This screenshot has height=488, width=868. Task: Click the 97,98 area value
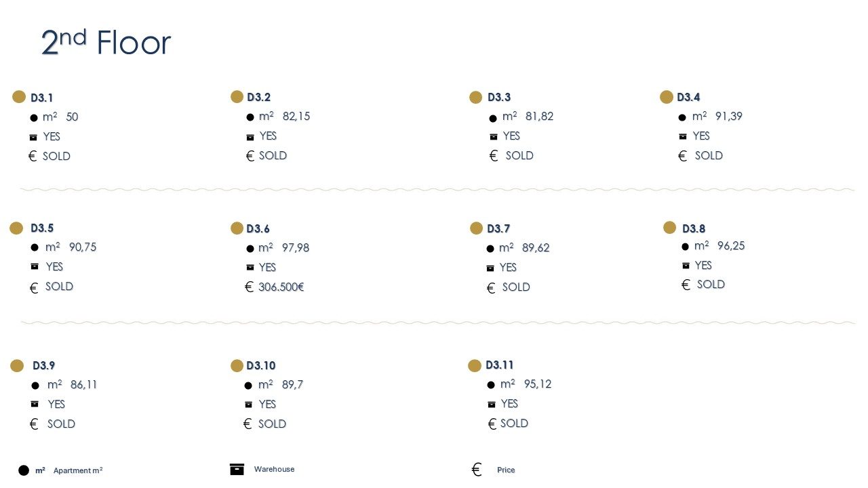click(x=296, y=248)
